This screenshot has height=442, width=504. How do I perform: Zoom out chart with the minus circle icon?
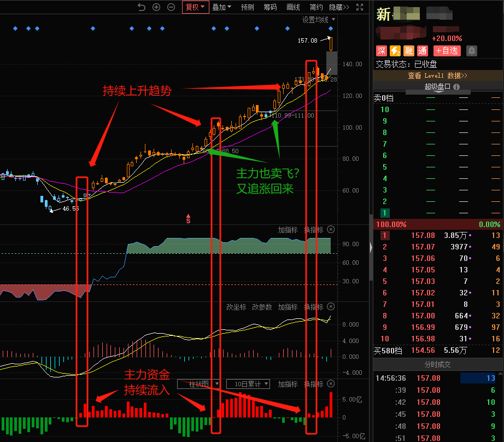pyautogui.click(x=171, y=7)
